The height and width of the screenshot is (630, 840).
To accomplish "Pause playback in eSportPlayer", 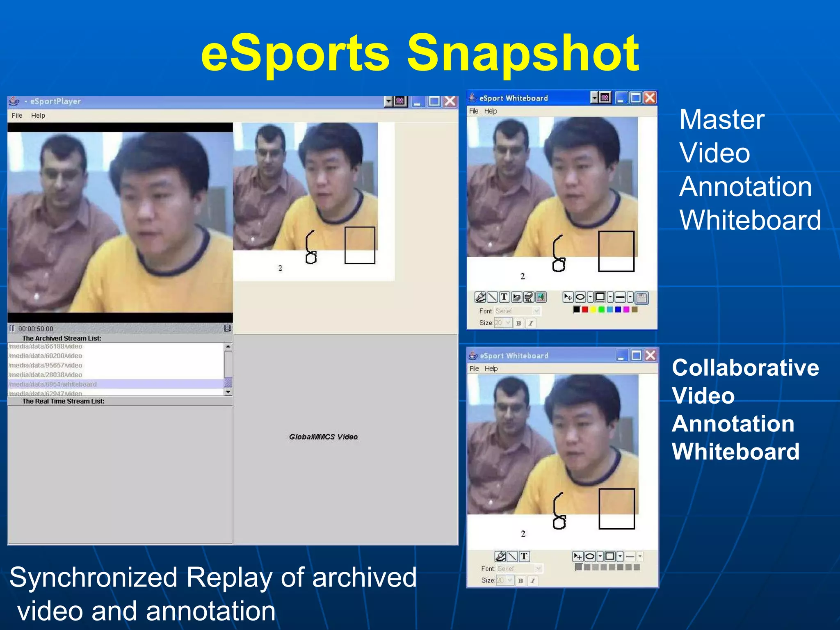I will (x=12, y=329).
